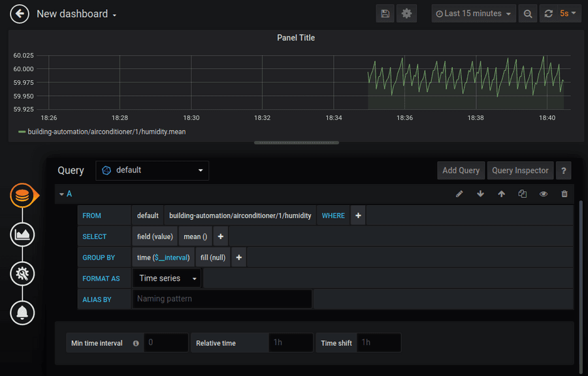Focus the Time shift input
This screenshot has width=588, height=376.
point(379,343)
